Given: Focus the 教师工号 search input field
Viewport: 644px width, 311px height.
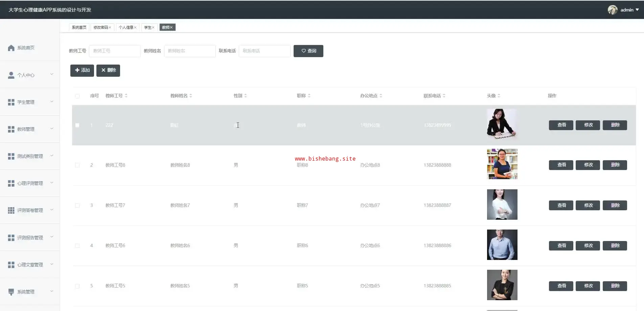Looking at the screenshot, I should click(x=115, y=51).
